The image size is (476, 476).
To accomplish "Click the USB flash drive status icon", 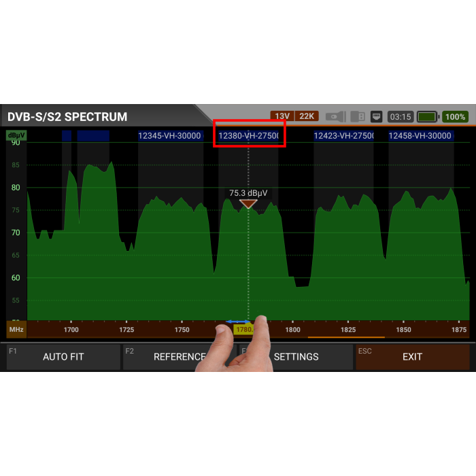I will tap(335, 116).
